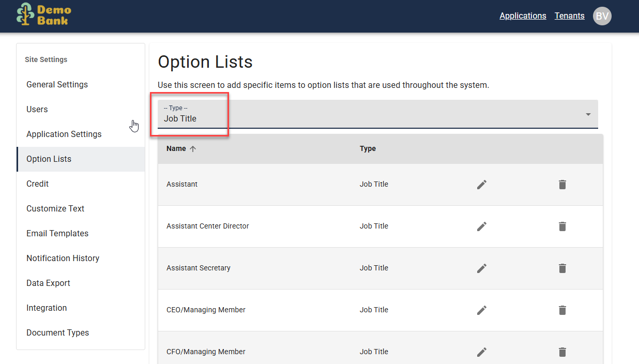Open the BV user avatar menu
The image size is (639, 364).
click(x=602, y=16)
